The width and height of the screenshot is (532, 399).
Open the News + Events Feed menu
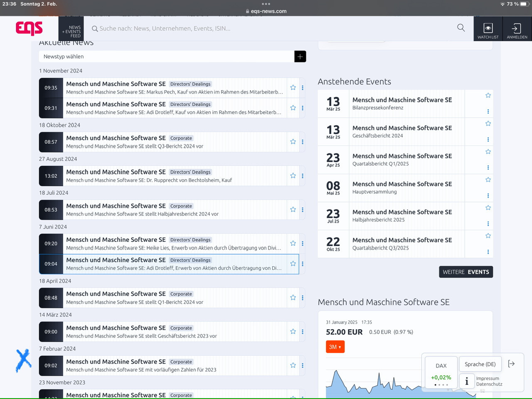(x=71, y=29)
